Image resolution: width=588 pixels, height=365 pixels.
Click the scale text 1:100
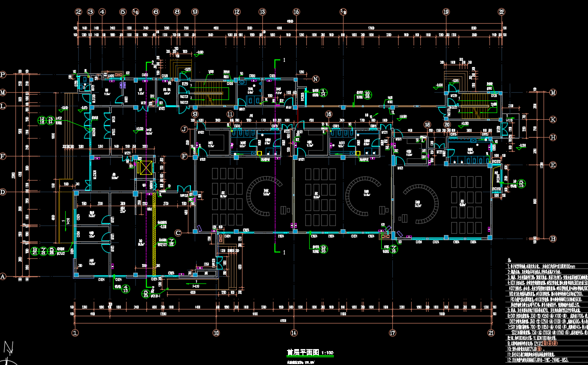point(327,353)
